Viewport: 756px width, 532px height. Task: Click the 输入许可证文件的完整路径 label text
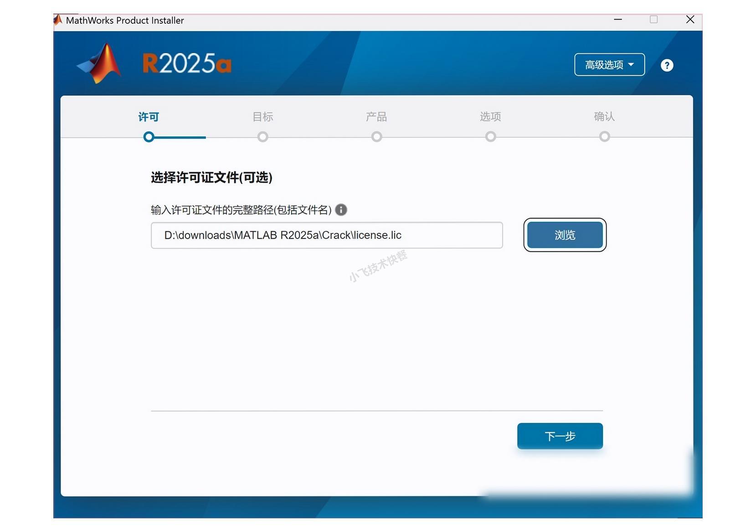(241, 210)
